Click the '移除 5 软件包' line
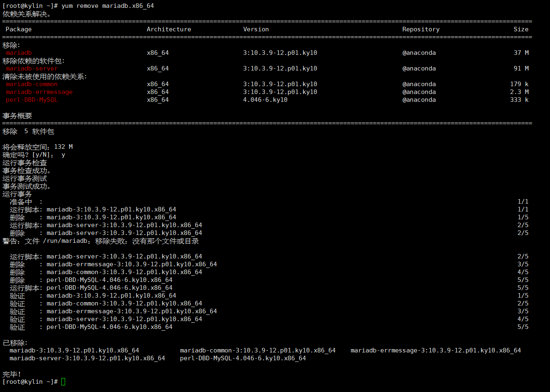Viewport: 550px width, 392px height. click(28, 131)
